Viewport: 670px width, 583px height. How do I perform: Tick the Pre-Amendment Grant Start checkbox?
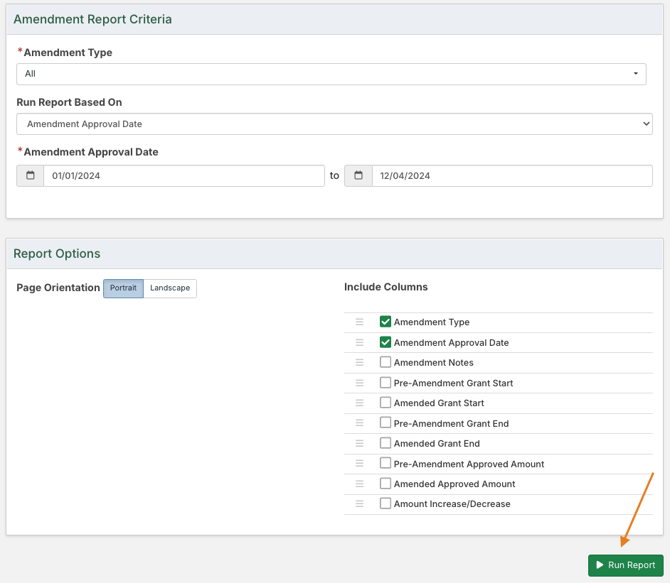point(385,382)
